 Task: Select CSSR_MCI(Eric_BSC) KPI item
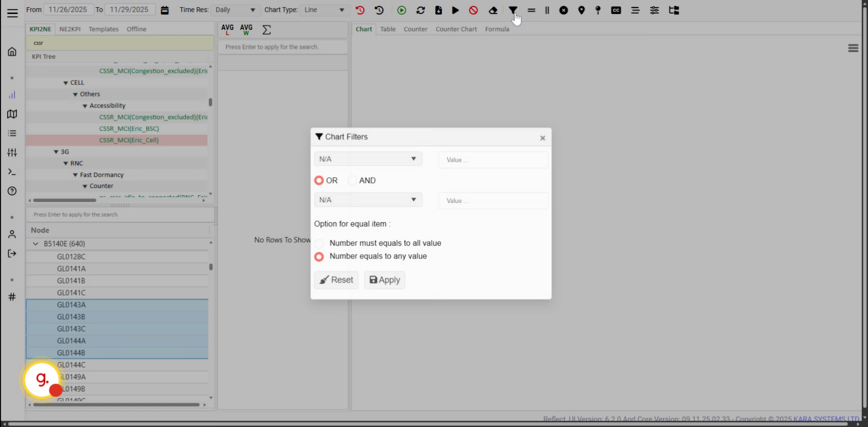pos(129,129)
